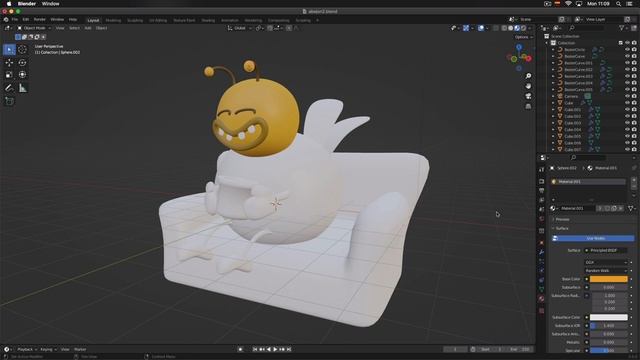
Task: Click the orange Base Color swatch
Action: point(608,279)
